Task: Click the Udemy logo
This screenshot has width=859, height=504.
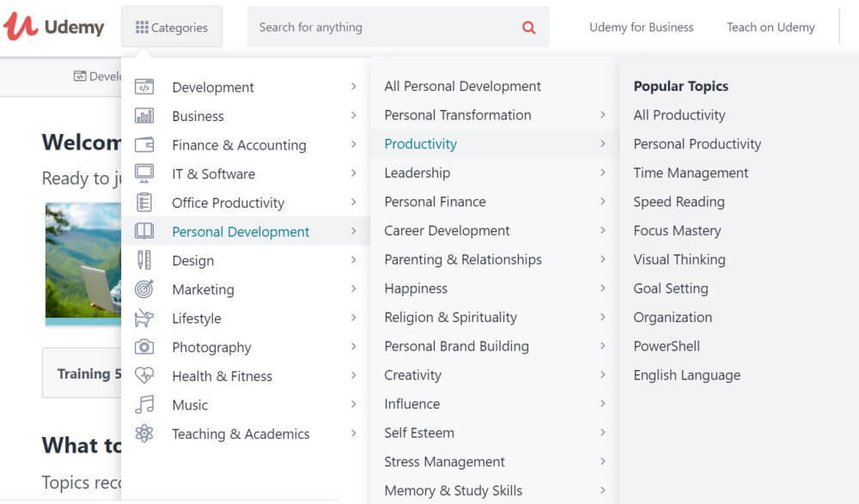Action: [x=53, y=27]
